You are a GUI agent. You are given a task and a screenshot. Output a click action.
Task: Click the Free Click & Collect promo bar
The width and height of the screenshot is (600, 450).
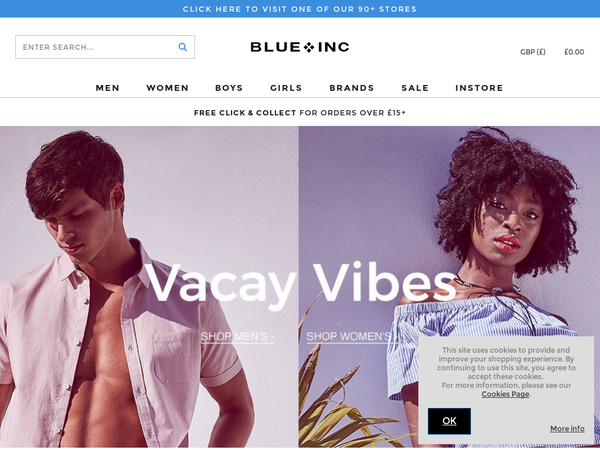pos(300,112)
